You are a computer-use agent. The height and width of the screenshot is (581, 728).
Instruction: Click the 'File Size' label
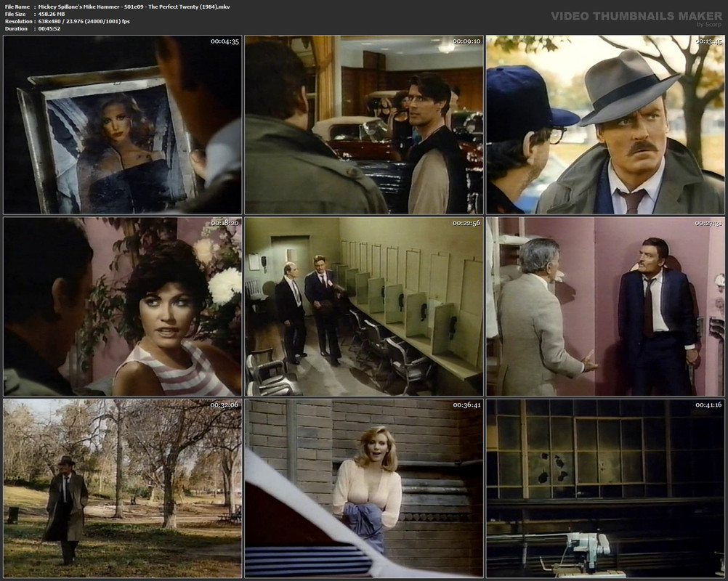[15, 15]
